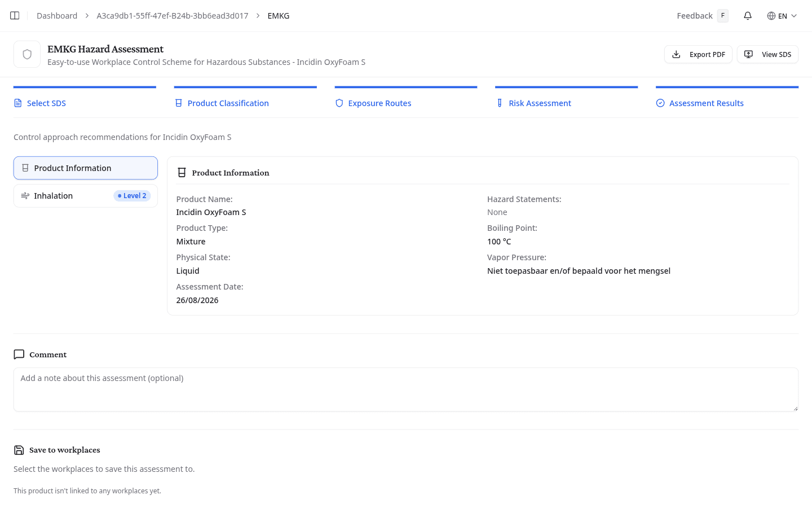Image resolution: width=812 pixels, height=508 pixels.
Task: Select Product Information in the side list
Action: (86, 168)
